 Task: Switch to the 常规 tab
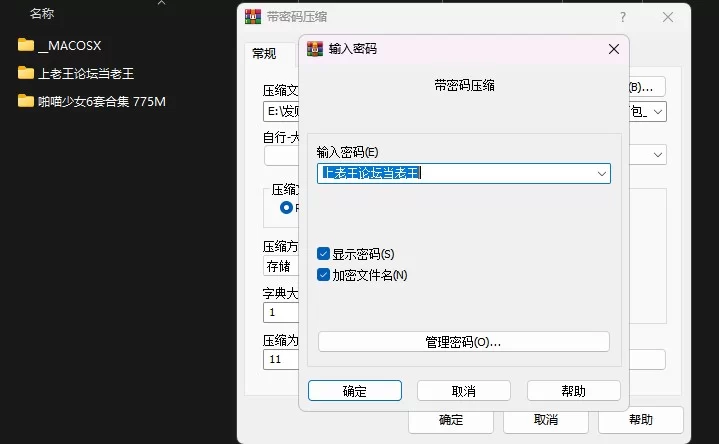[264, 54]
